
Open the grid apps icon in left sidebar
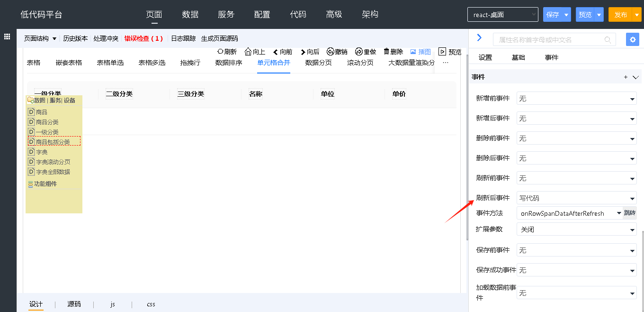click(7, 37)
